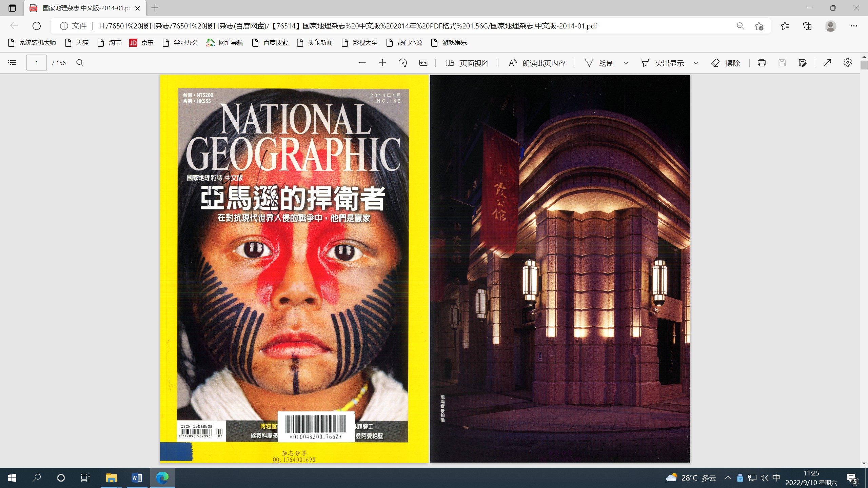Open the 学习办公 bookmark
This screenshot has height=488, width=868.
[x=180, y=42]
